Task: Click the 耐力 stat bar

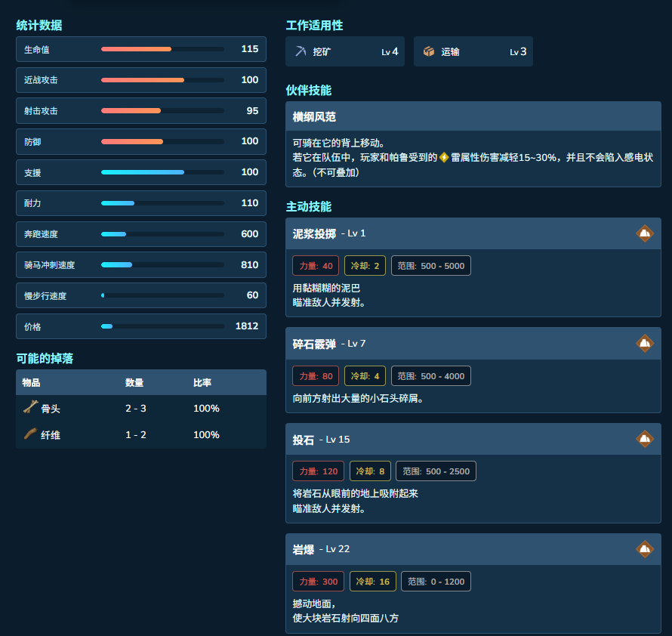Action: (162, 203)
